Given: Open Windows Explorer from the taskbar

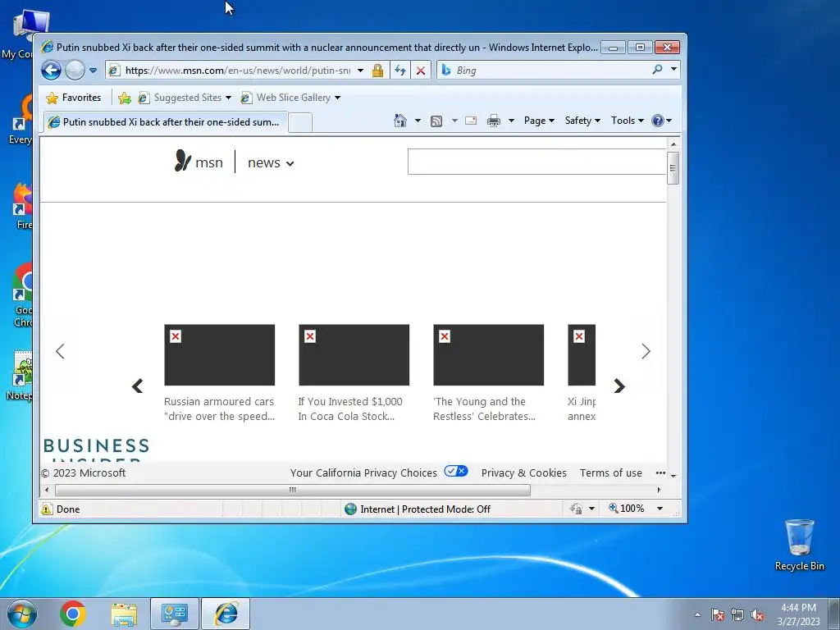Looking at the screenshot, I should (x=124, y=614).
